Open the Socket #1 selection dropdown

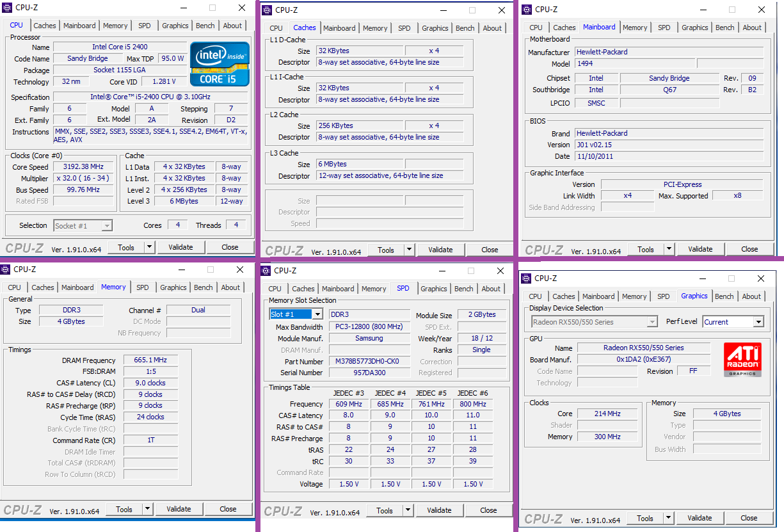(107, 225)
